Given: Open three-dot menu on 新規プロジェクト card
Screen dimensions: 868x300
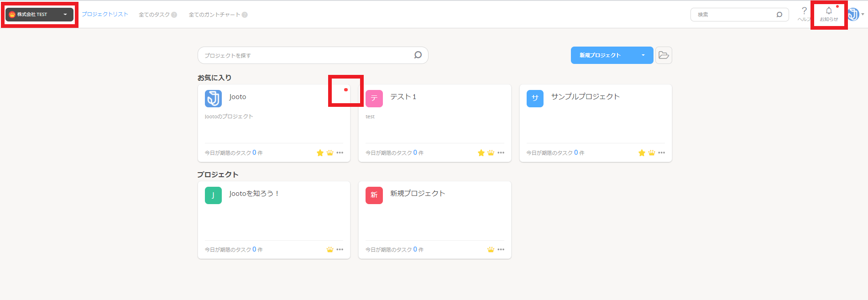Looking at the screenshot, I should tap(501, 249).
